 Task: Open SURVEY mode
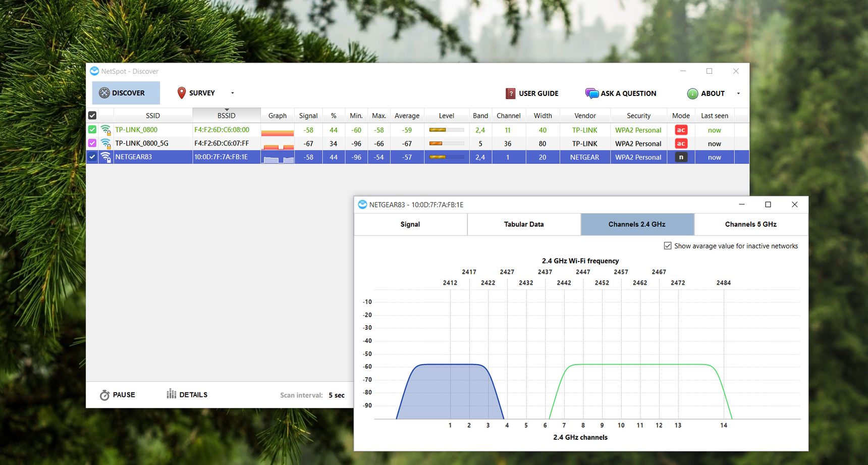[x=196, y=93]
